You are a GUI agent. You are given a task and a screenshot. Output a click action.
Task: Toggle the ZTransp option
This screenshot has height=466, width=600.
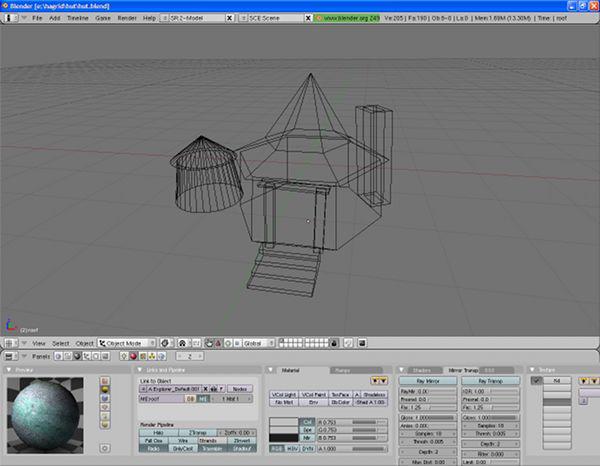tap(197, 433)
